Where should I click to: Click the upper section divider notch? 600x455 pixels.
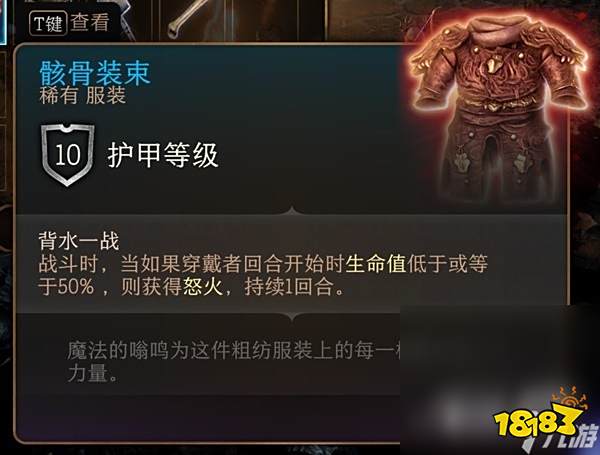292,211
